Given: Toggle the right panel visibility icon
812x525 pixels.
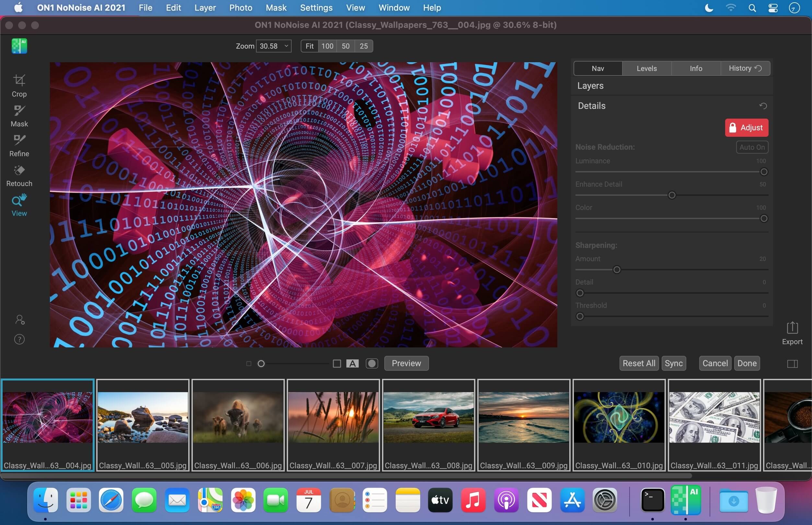Looking at the screenshot, I should [x=792, y=364].
